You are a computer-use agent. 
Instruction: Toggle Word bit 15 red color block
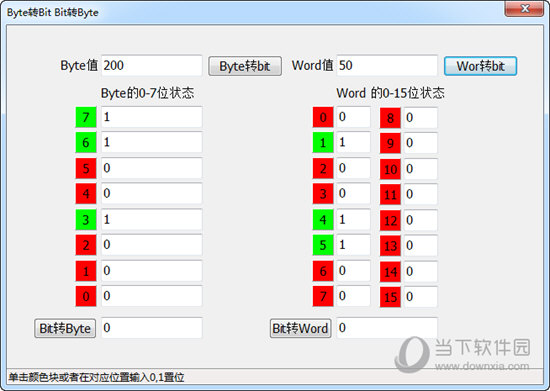point(390,297)
